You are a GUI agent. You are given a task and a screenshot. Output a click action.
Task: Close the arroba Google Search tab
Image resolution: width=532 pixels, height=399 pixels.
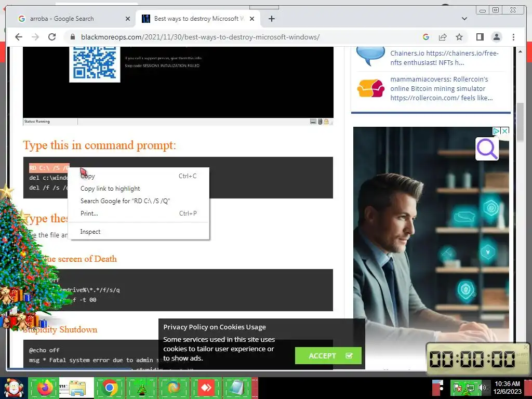pyautogui.click(x=128, y=19)
